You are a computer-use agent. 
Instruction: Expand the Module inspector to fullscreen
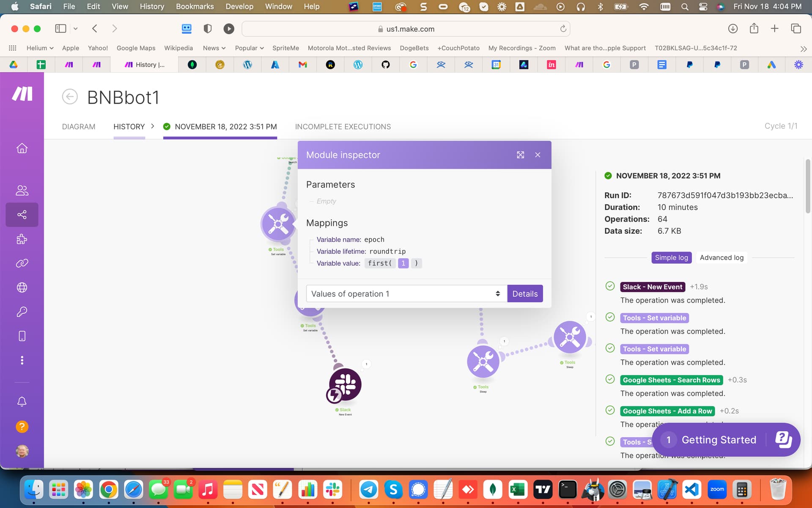click(520, 155)
